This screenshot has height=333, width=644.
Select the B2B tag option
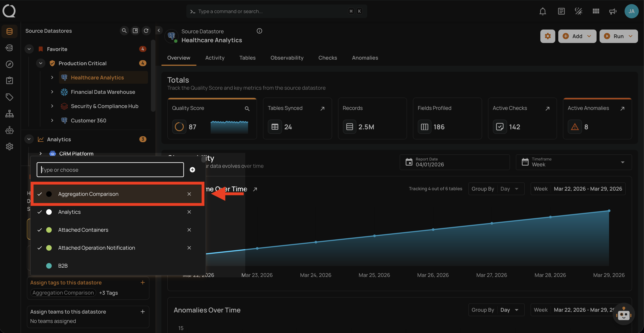pyautogui.click(x=63, y=266)
